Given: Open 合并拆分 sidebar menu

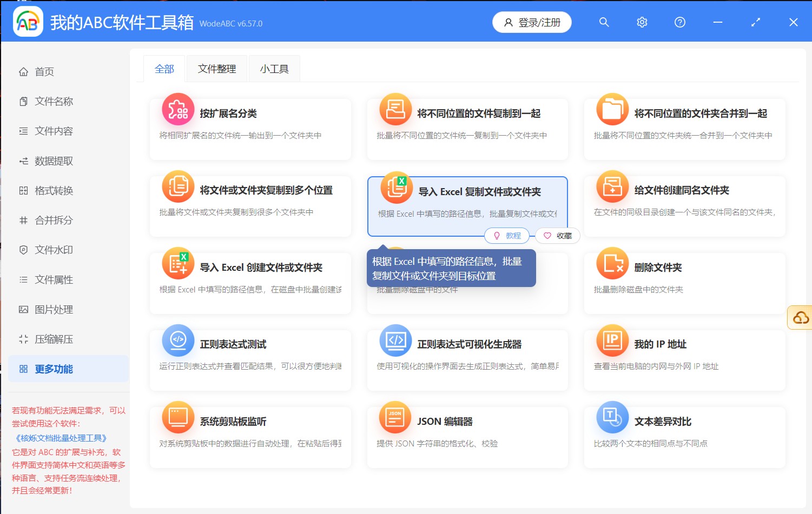Looking at the screenshot, I should [x=69, y=221].
